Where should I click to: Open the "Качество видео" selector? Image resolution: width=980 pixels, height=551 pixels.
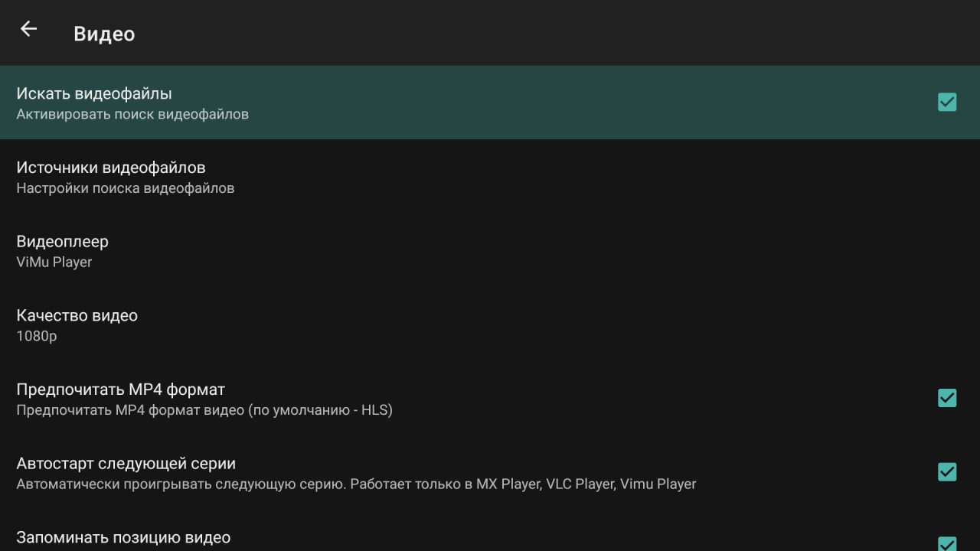point(490,324)
